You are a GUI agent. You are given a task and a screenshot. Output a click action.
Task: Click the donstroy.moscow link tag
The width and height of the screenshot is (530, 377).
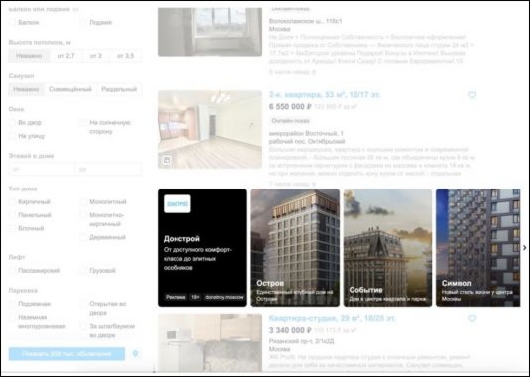click(224, 297)
